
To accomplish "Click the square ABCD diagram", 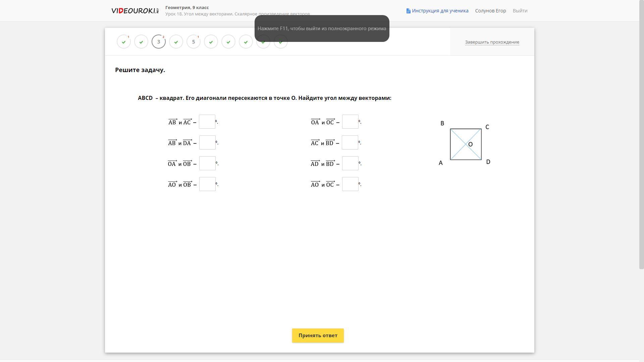I will (466, 144).
